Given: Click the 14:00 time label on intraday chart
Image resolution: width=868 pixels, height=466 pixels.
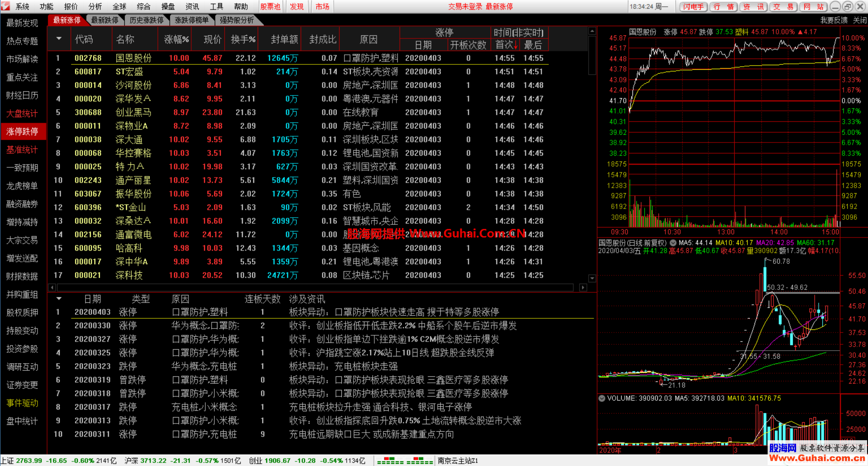Looking at the screenshot, I should coord(779,232).
